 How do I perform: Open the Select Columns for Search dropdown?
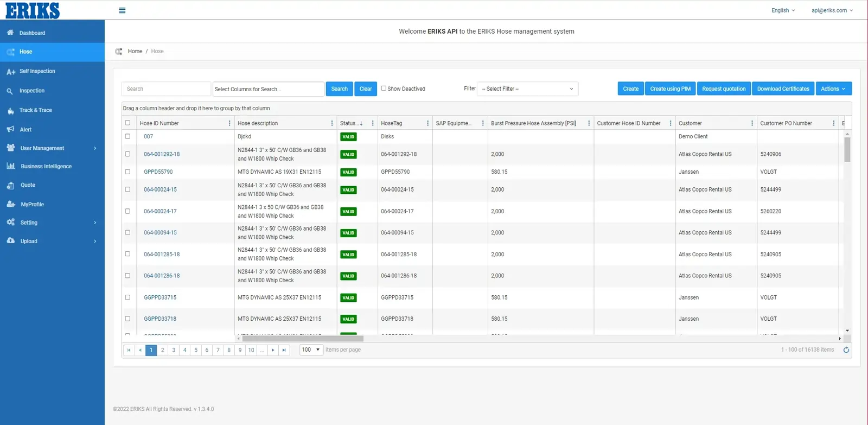(268, 89)
